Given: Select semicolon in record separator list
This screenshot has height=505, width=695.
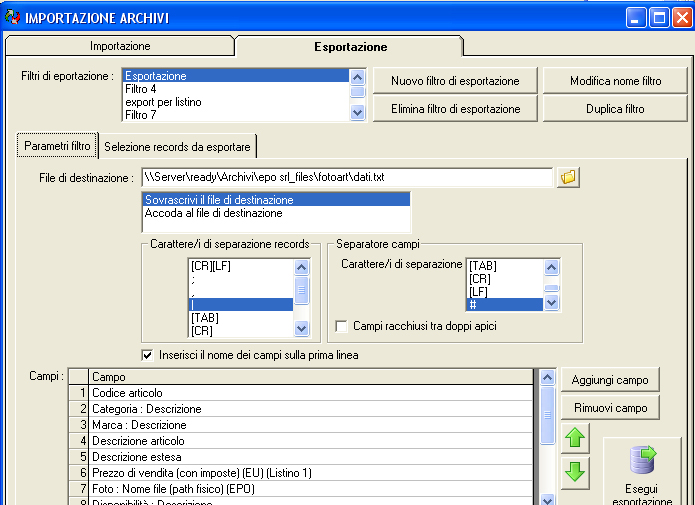Looking at the screenshot, I should [241, 279].
